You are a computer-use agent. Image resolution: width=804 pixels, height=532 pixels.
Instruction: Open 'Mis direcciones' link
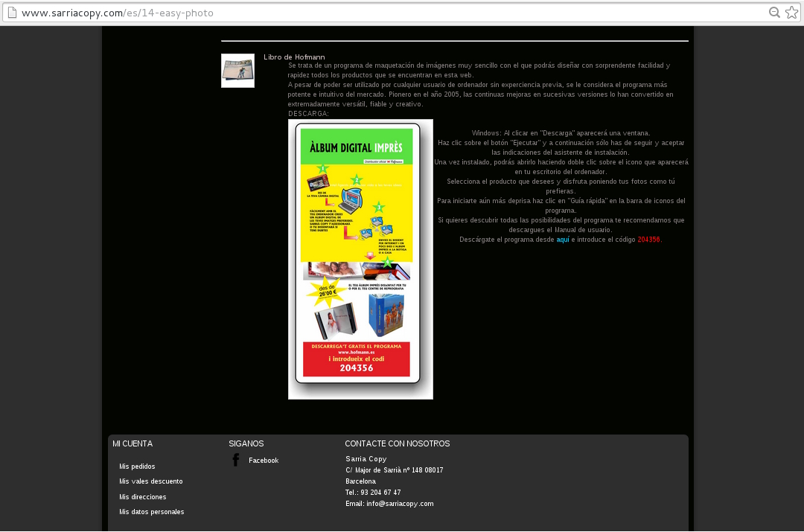pos(142,496)
